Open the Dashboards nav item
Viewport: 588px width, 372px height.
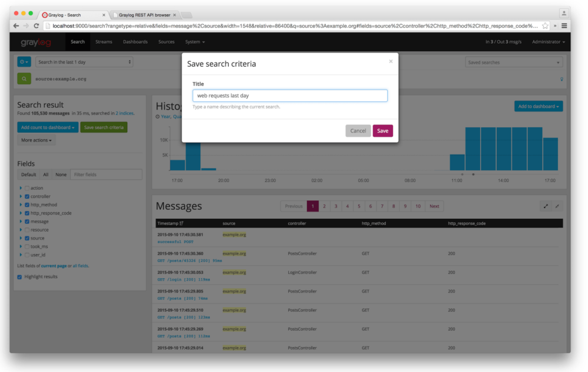tap(136, 42)
